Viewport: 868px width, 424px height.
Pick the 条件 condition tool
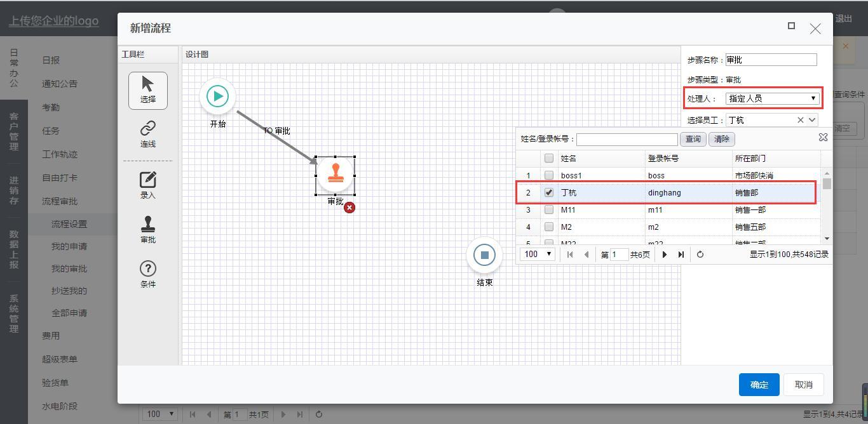148,274
